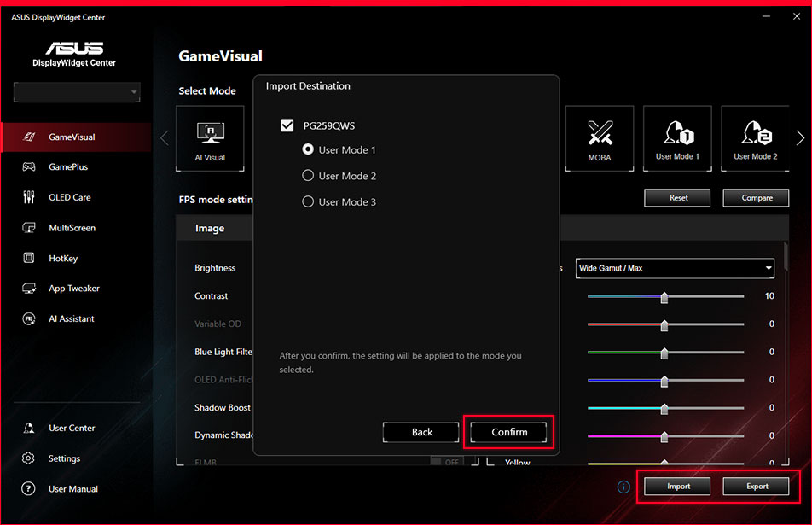Click the User Center bell icon
The image size is (812, 525).
(x=29, y=428)
